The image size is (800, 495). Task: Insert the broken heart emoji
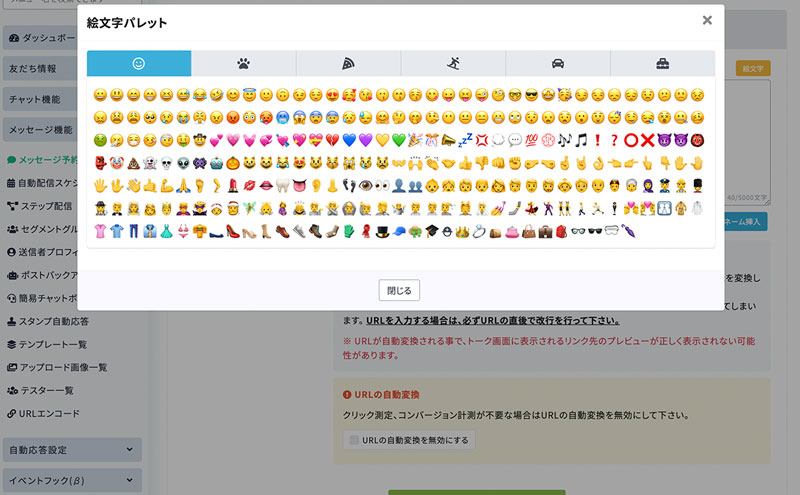[x=333, y=140]
